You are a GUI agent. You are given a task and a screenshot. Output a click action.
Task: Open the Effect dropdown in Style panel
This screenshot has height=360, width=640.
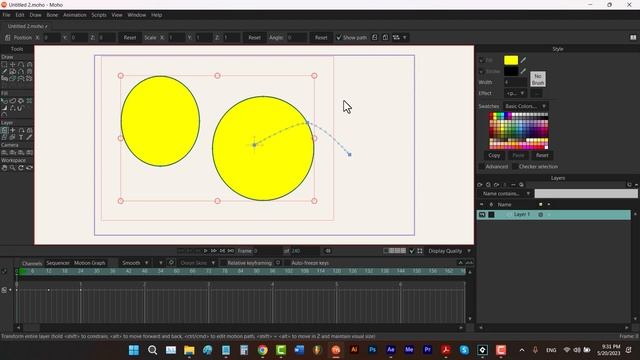pos(516,93)
